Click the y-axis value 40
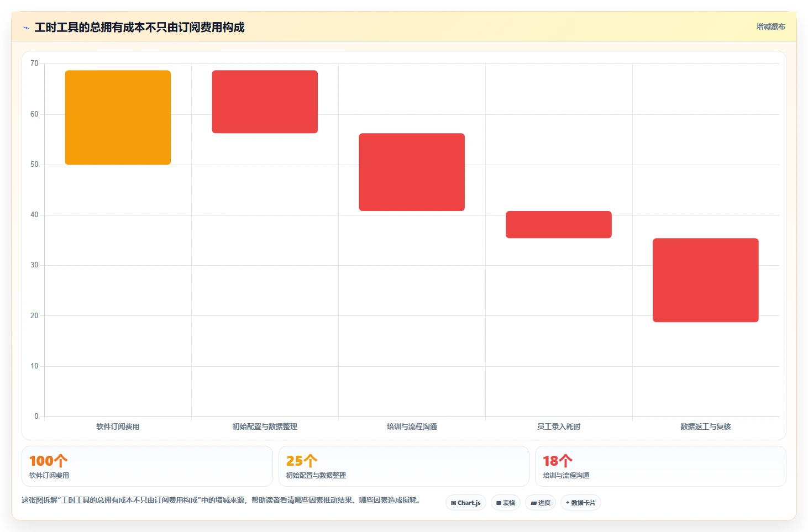 [34, 215]
